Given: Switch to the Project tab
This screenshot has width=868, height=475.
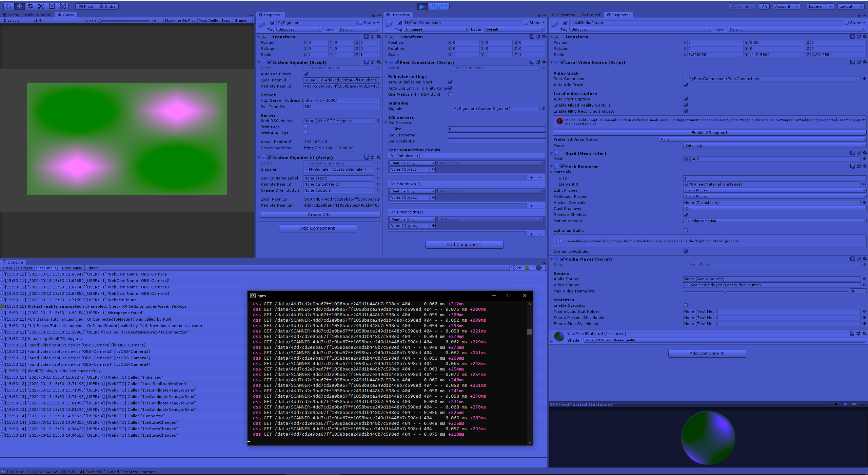Looking at the screenshot, I should click(x=591, y=15).
